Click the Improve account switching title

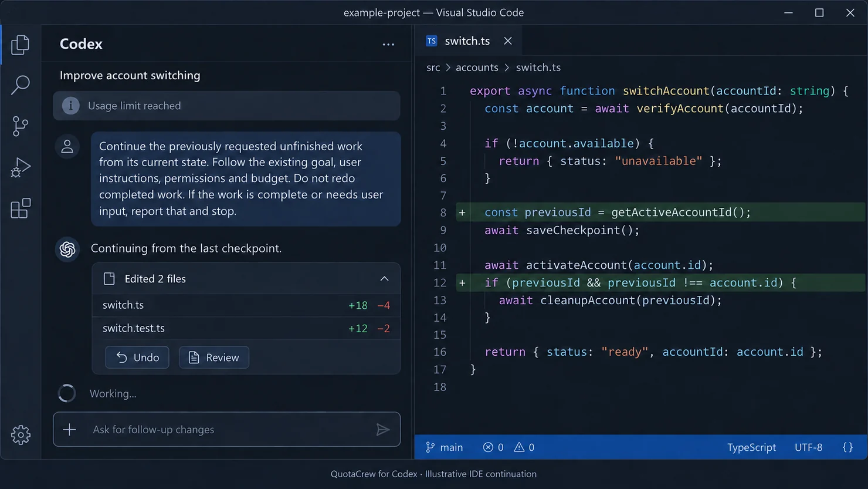point(130,75)
